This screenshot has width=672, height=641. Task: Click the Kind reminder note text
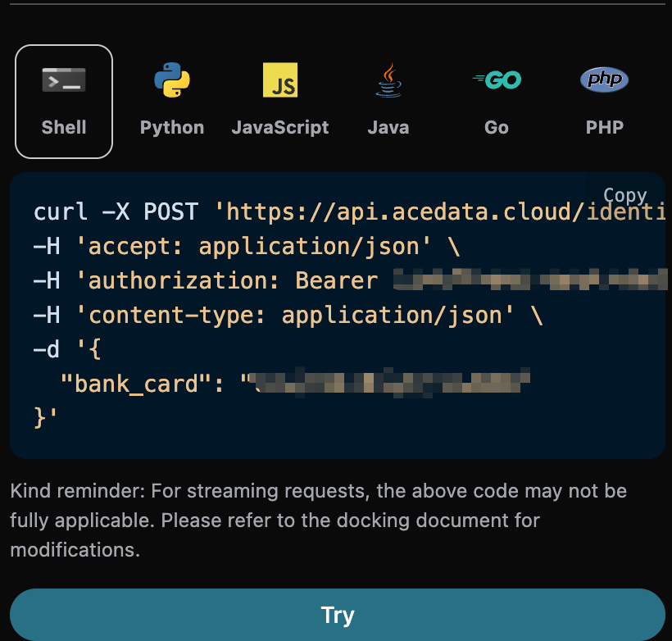tap(318, 521)
